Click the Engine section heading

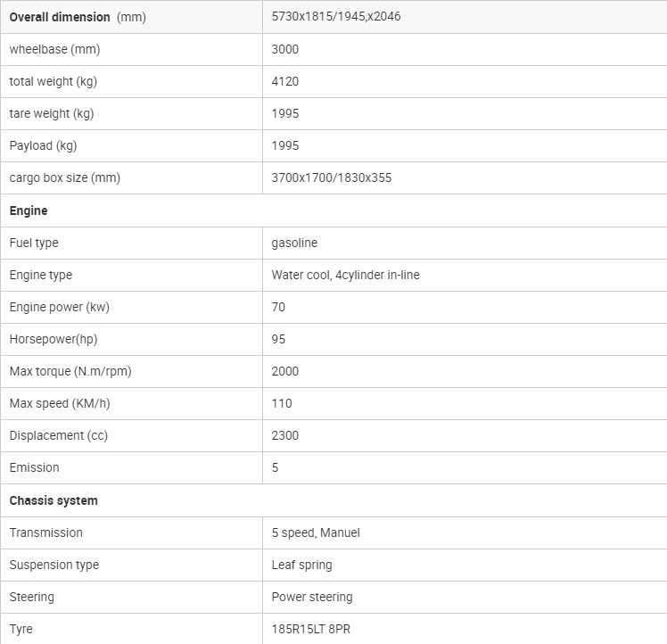[29, 211]
